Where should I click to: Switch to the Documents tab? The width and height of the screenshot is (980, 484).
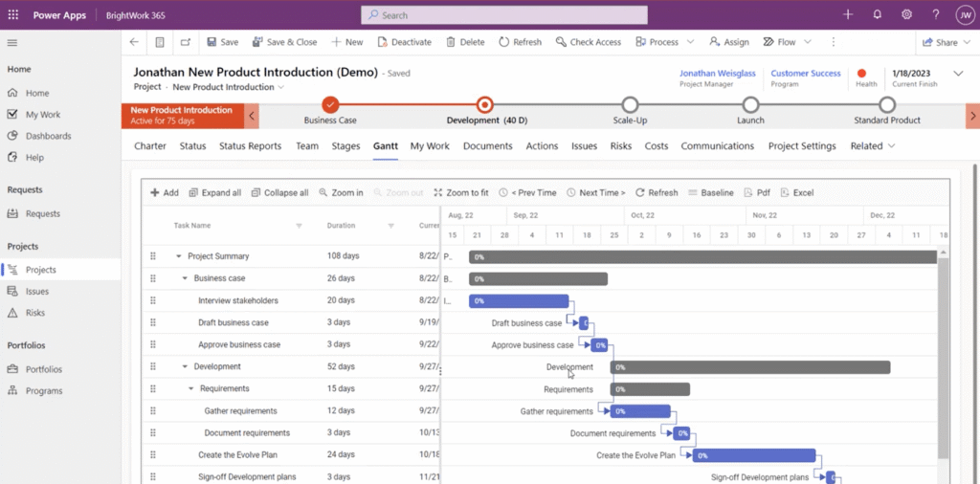click(x=487, y=146)
